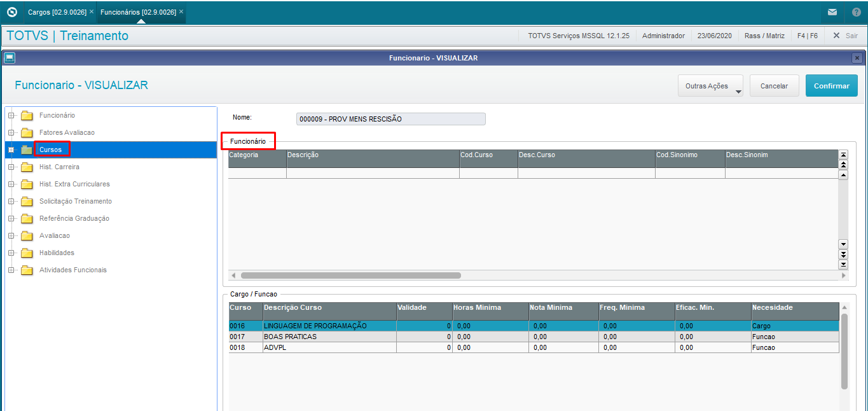Jump to last row with the bottom arrow button
This screenshot has height=411, width=868.
pyautogui.click(x=843, y=264)
